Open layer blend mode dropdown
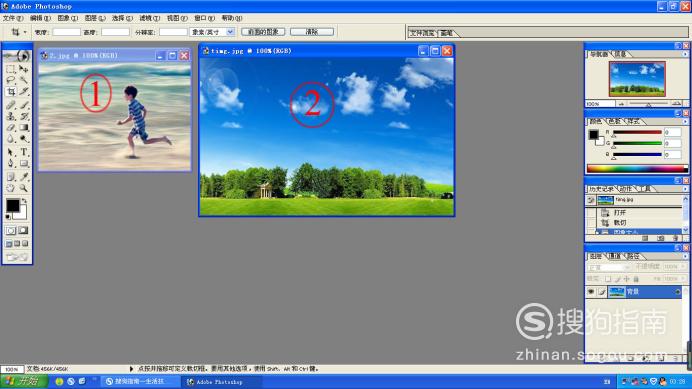Viewport: 692px width, 389px height. pyautogui.click(x=609, y=267)
